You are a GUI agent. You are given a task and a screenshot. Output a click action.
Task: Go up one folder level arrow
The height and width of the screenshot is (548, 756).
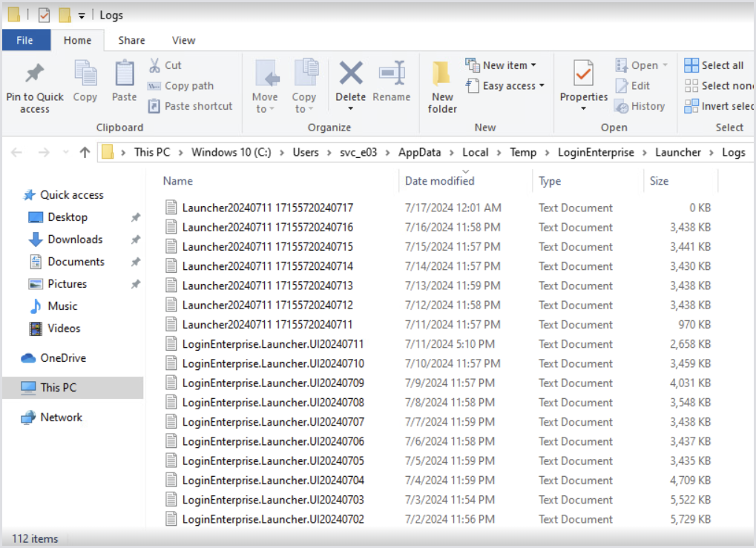click(x=85, y=153)
